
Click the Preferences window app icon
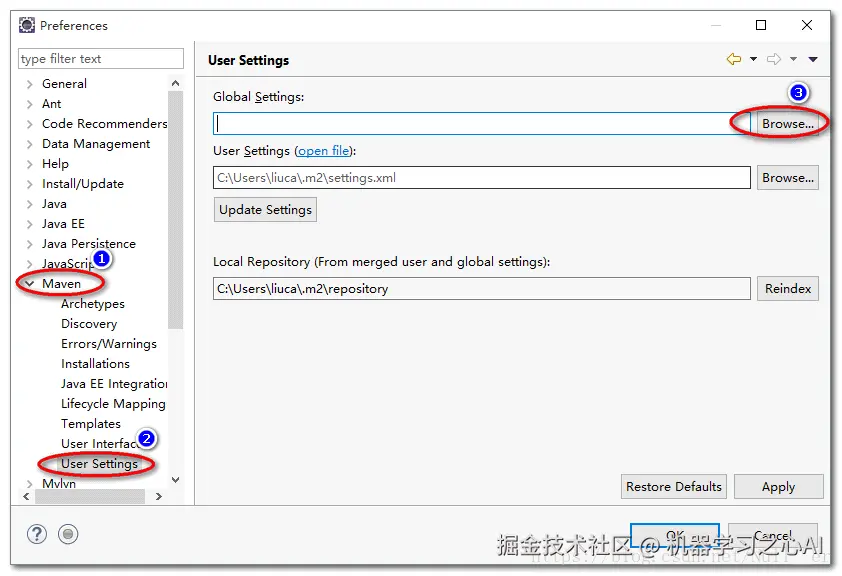(x=27, y=25)
